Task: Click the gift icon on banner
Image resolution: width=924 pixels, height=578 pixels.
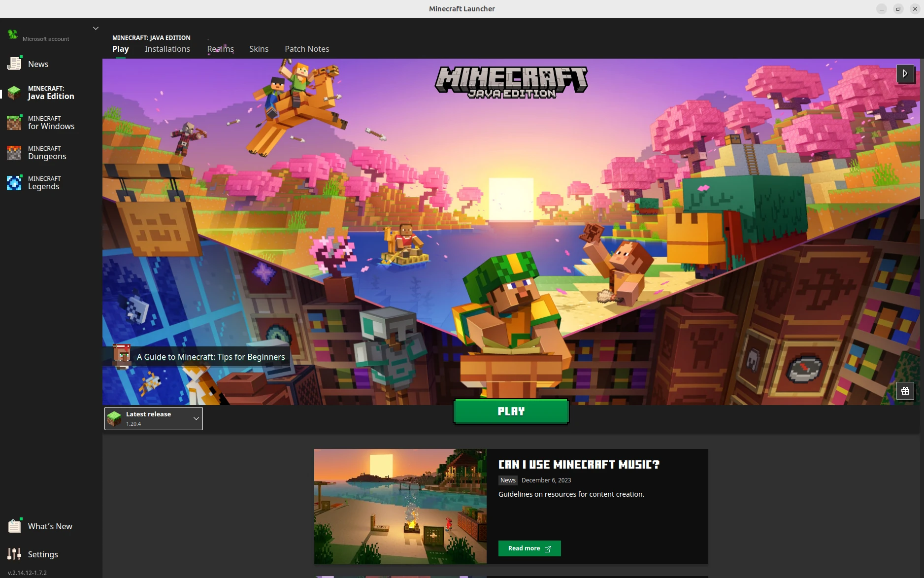Action: [905, 391]
